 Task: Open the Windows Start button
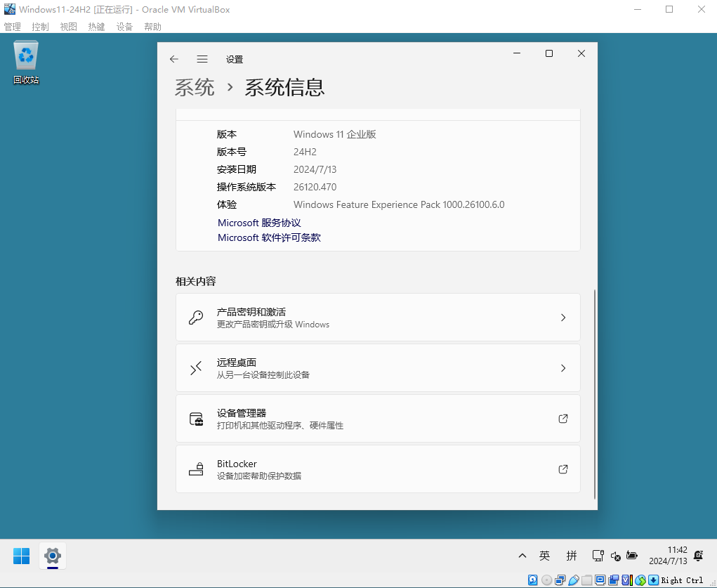(x=22, y=556)
